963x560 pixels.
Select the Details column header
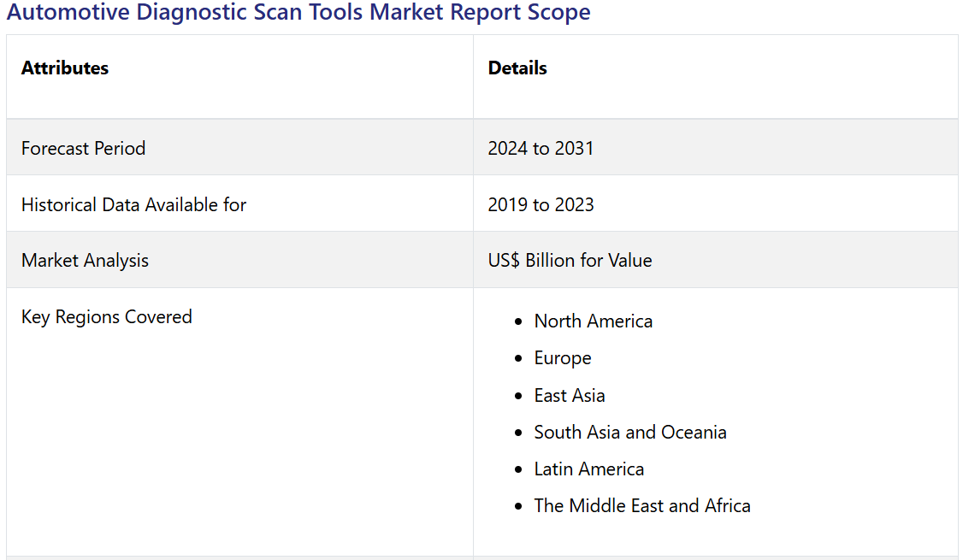tap(517, 68)
